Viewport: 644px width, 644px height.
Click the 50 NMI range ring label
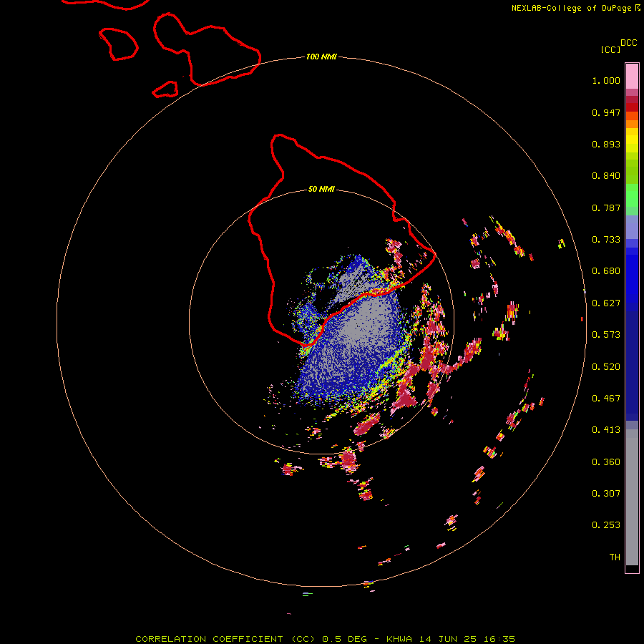click(321, 189)
